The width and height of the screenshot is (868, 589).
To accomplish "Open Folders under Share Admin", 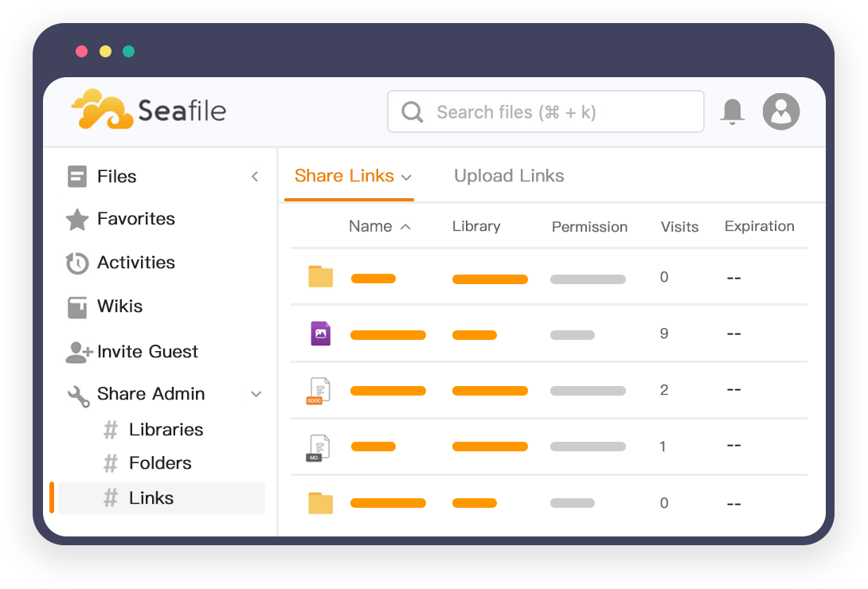I will tap(160, 463).
